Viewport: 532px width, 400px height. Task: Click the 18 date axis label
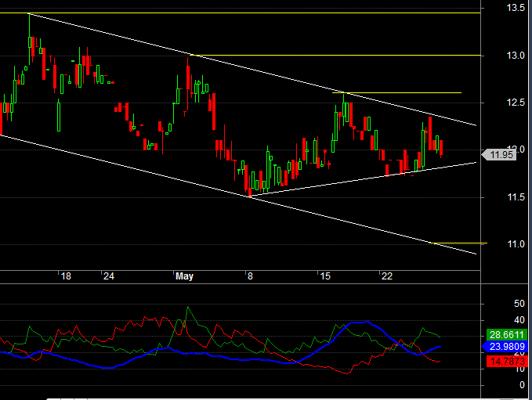point(66,276)
